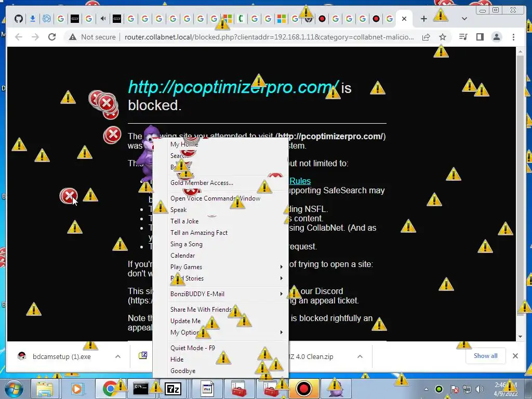
Task: Open the Chrome profile avatar menu
Action: click(496, 37)
